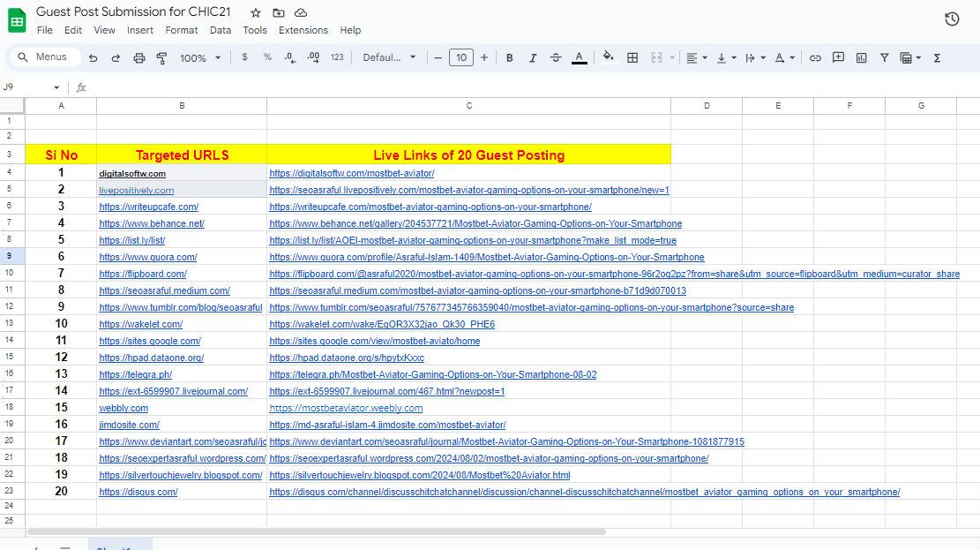This screenshot has height=550, width=980.
Task: Open the cell borders tool
Action: point(632,58)
